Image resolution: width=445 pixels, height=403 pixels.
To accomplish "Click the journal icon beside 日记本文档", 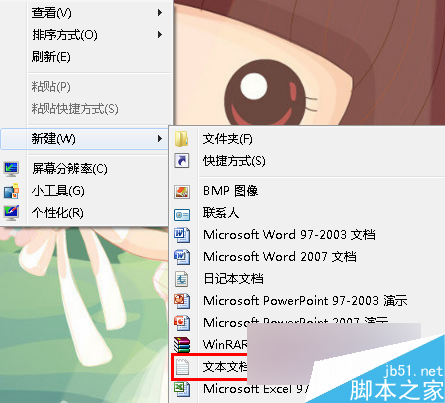I will pyautogui.click(x=182, y=279).
